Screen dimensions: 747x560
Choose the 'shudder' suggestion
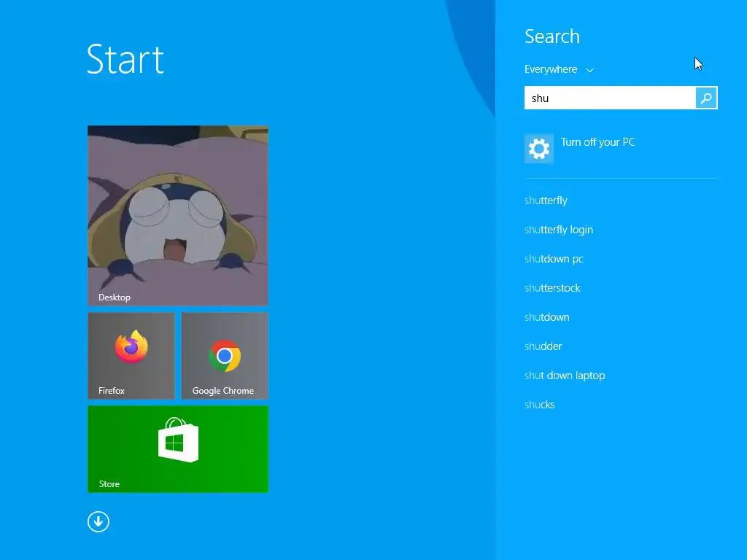click(543, 346)
